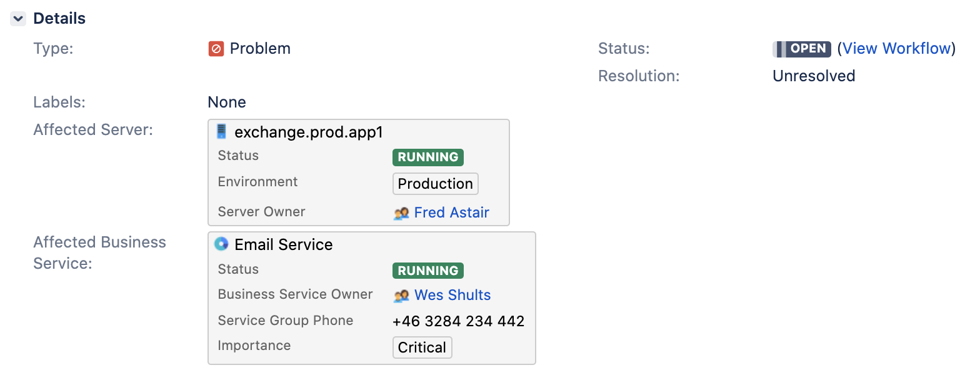The width and height of the screenshot is (980, 390).
Task: Open the exchange.prod.app1 server object
Action: click(x=308, y=132)
